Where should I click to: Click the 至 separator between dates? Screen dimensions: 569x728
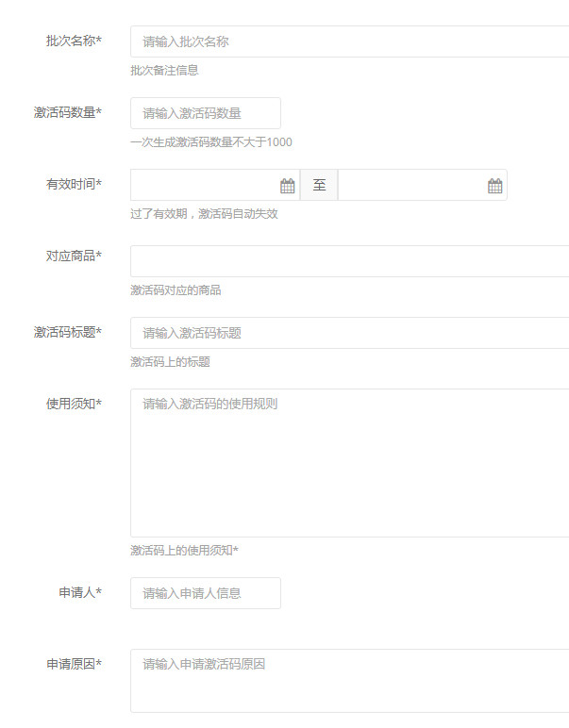[x=319, y=186]
